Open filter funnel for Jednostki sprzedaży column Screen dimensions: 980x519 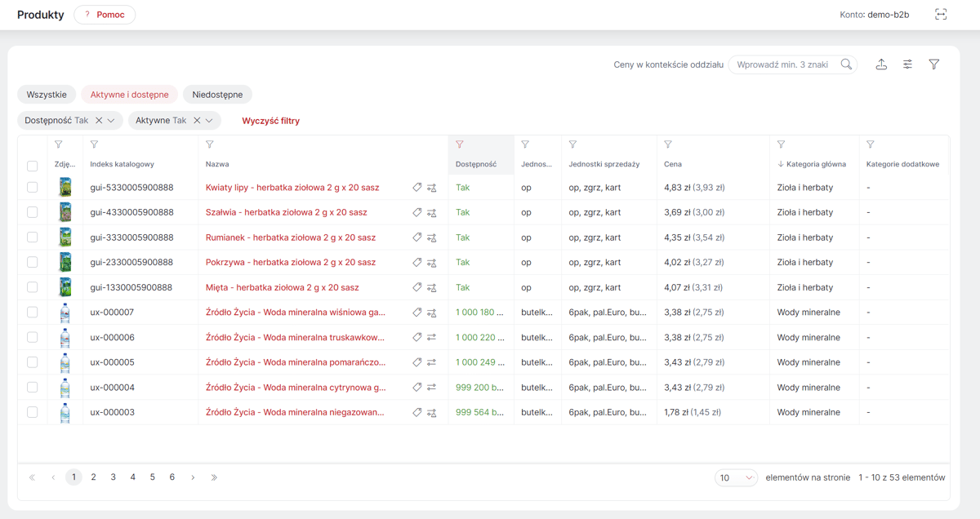(572, 144)
